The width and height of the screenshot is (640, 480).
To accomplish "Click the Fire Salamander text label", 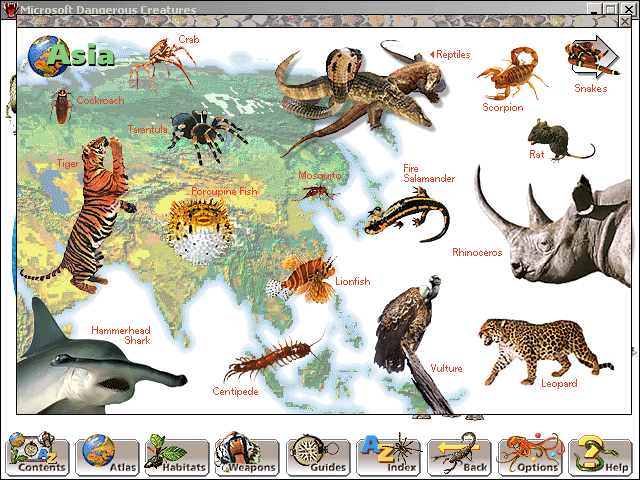I will click(x=429, y=173).
